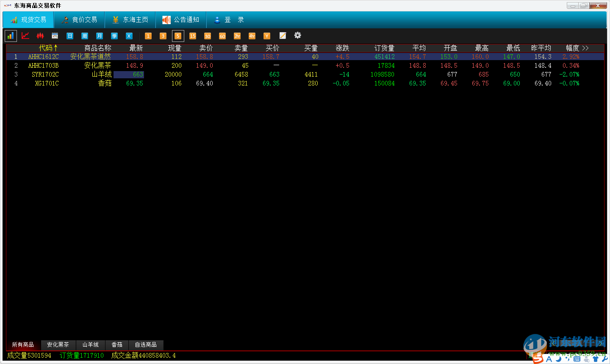Image resolution: width=610 pixels, height=364 pixels.
Task: Click commodity name 香菇 in table
Action: 105,83
